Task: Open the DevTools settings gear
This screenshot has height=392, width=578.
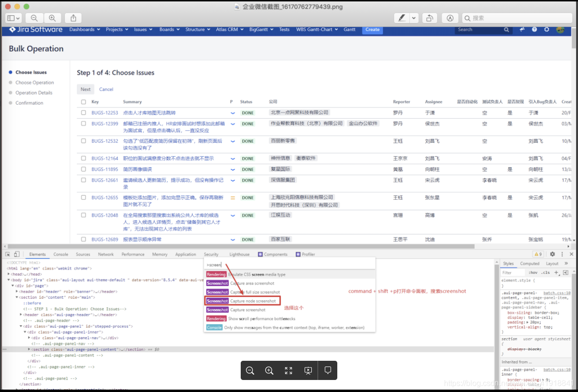Action: 552,254
